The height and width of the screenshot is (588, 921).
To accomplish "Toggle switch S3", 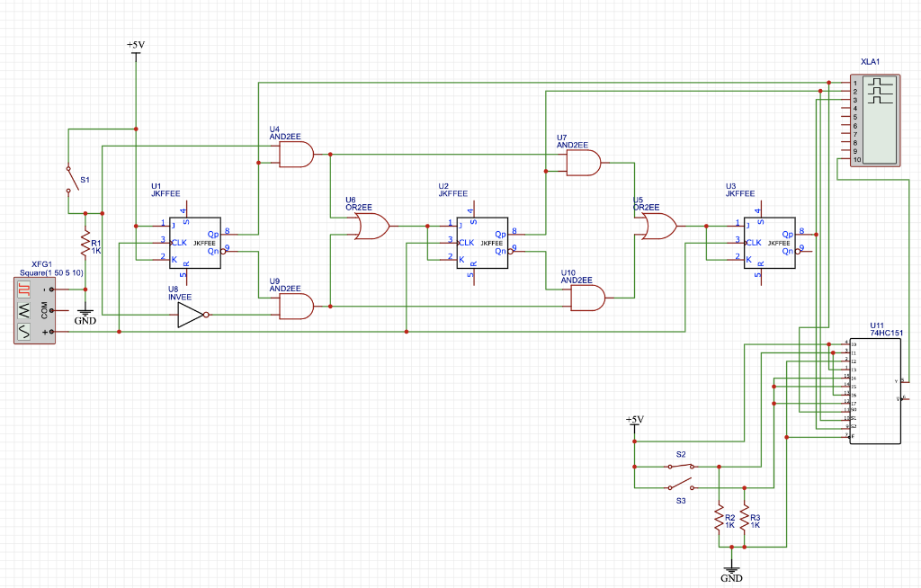I will (x=680, y=486).
